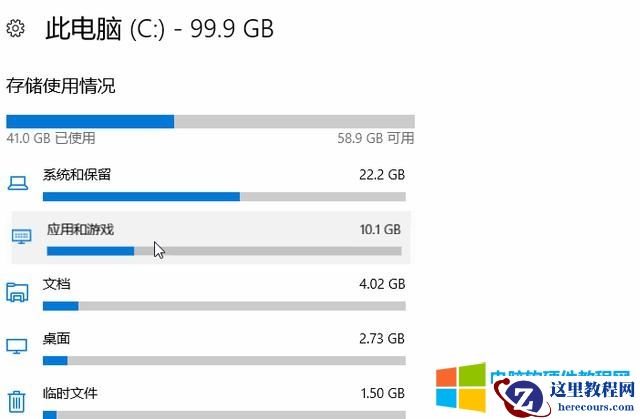The image size is (640, 419).
Task: Click the 文档 usage progress bar
Action: [224, 306]
